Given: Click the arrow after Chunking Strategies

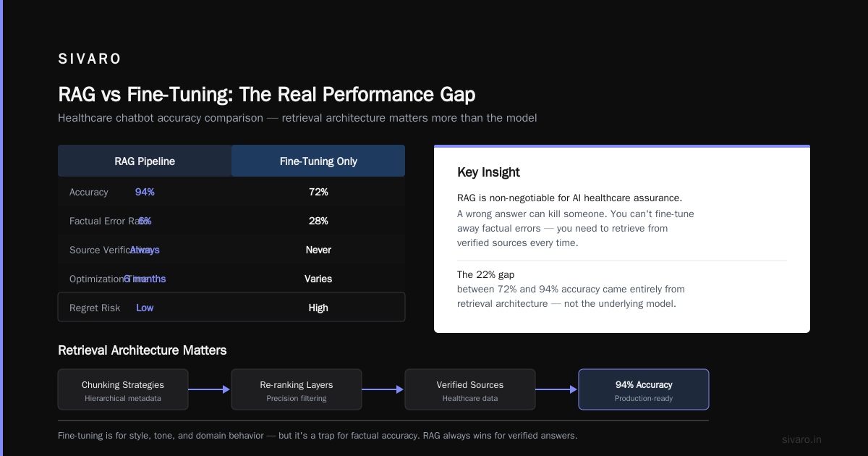Looking at the screenshot, I should point(210,389).
